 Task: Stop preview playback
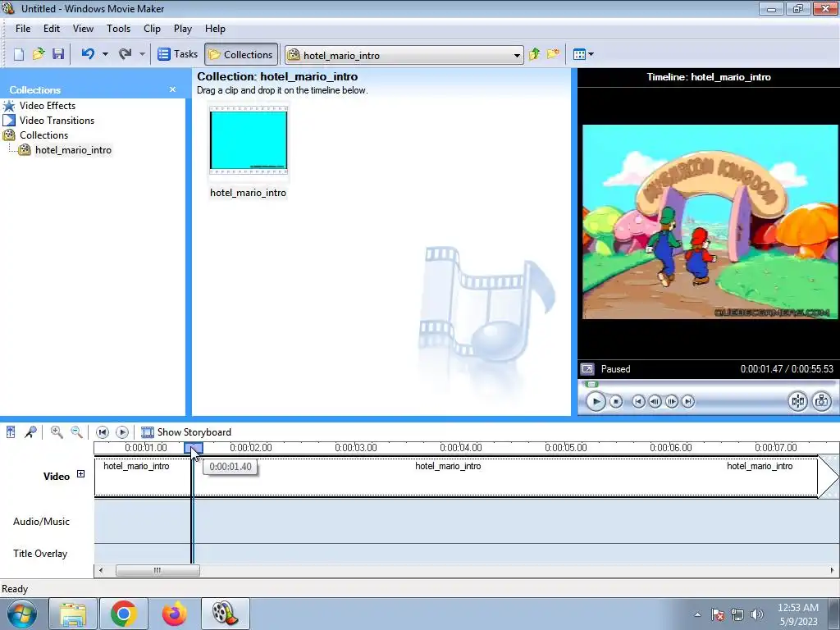(616, 401)
